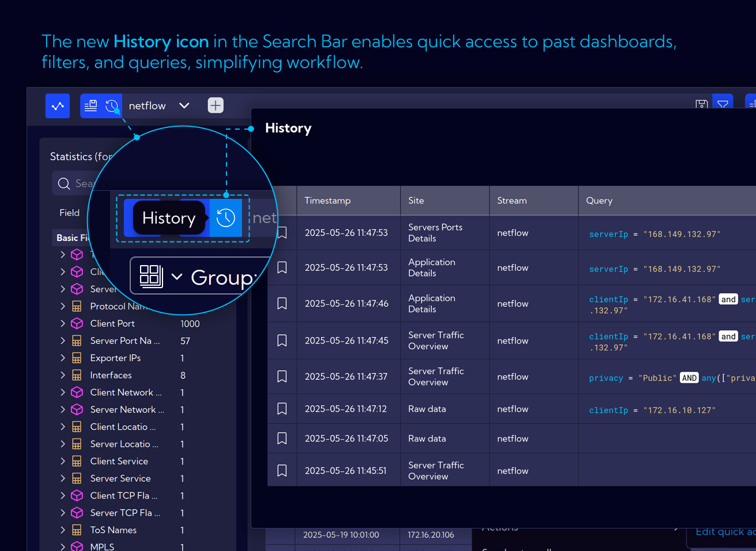Click the Client TCP Fla... cube icon
Viewport: 756px width, 551px height.
[77, 495]
